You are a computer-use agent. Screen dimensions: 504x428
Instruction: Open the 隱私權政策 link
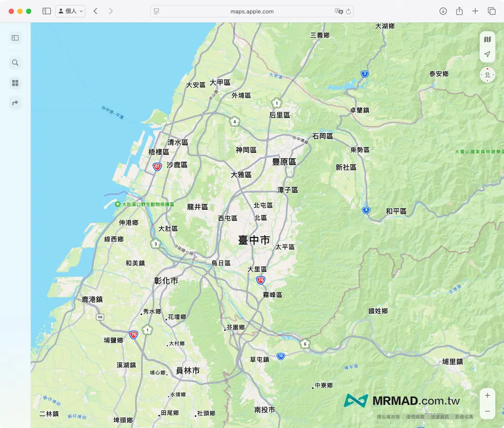tap(388, 417)
